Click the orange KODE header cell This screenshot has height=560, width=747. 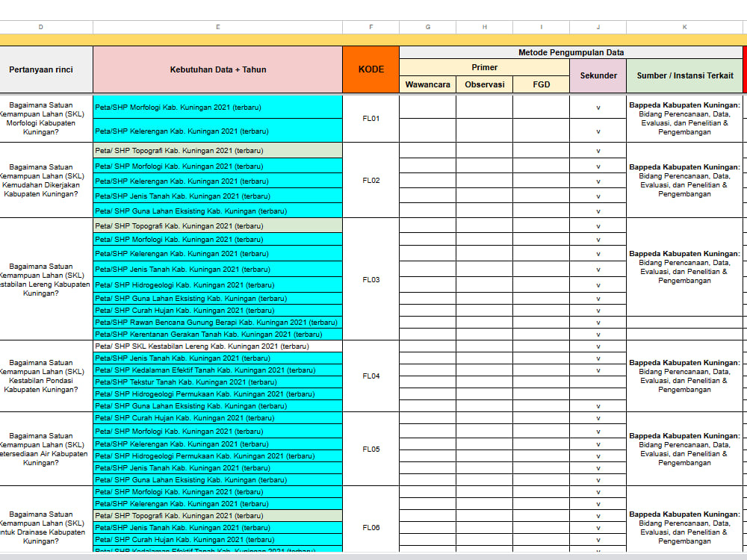click(371, 69)
